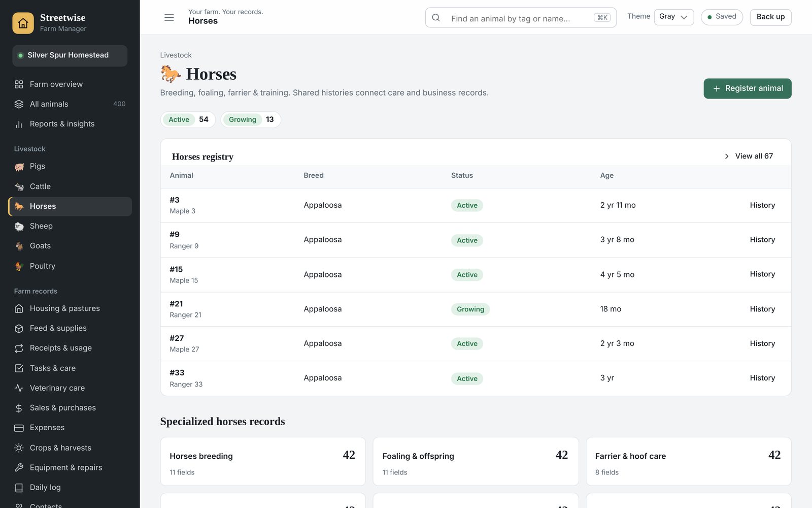Toggle the sidebar hamburger menu icon
Image resolution: width=812 pixels, height=508 pixels.
point(169,18)
